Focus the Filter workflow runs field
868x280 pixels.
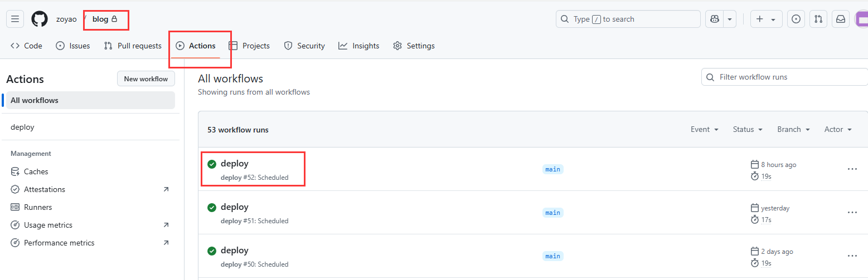point(786,77)
